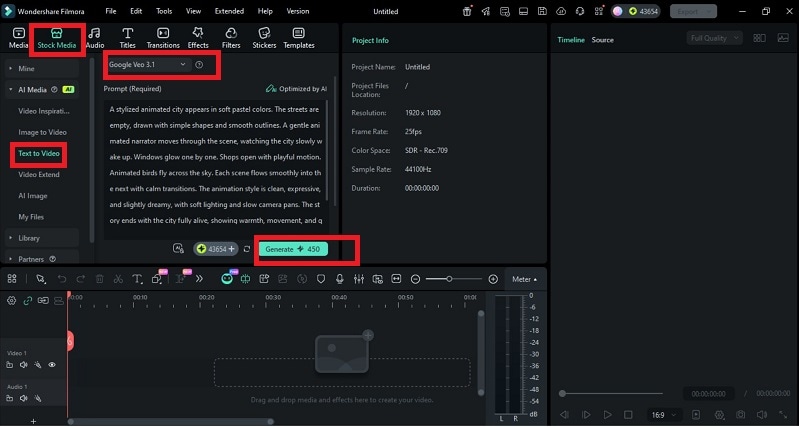This screenshot has height=427, width=799.
Task: Expand the Library section
Action: 42,238
